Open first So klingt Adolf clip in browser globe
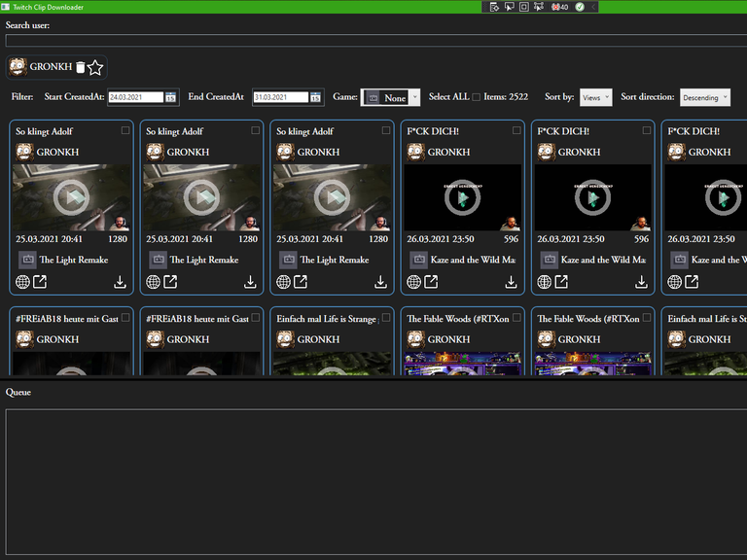The height and width of the screenshot is (560, 747). [23, 282]
